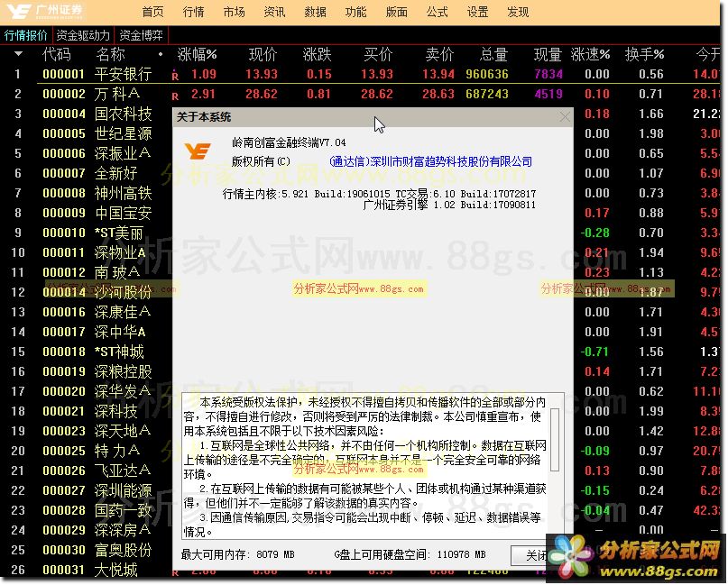Sort by 总量 column header
The width and height of the screenshot is (728, 585).
[493, 55]
